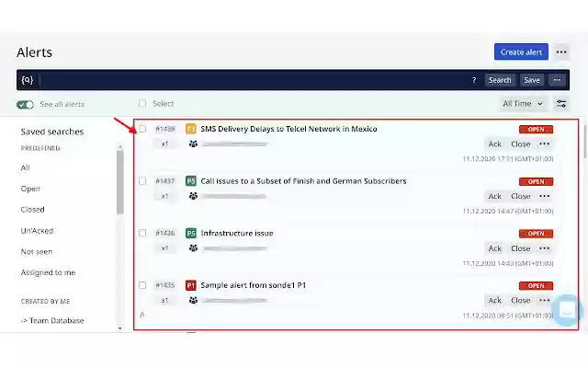Open the search bar more options ellipsis
Viewport: 588px width, 368px height.
pos(557,80)
